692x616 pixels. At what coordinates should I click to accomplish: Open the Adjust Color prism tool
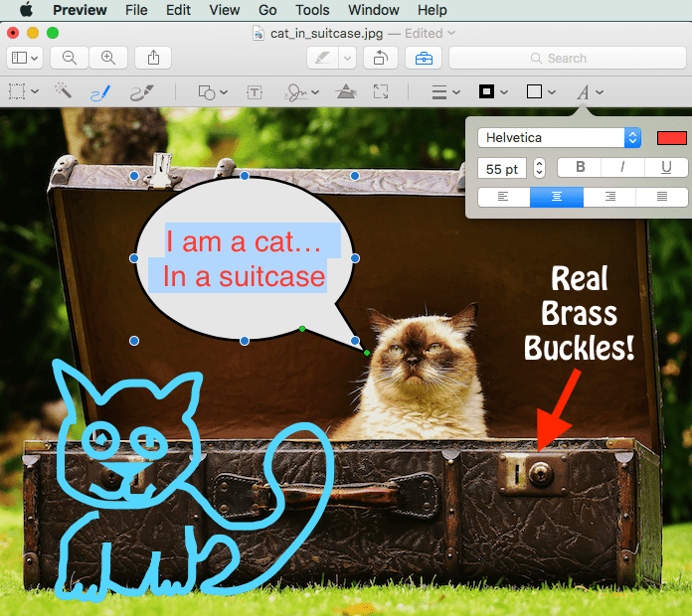point(346,92)
